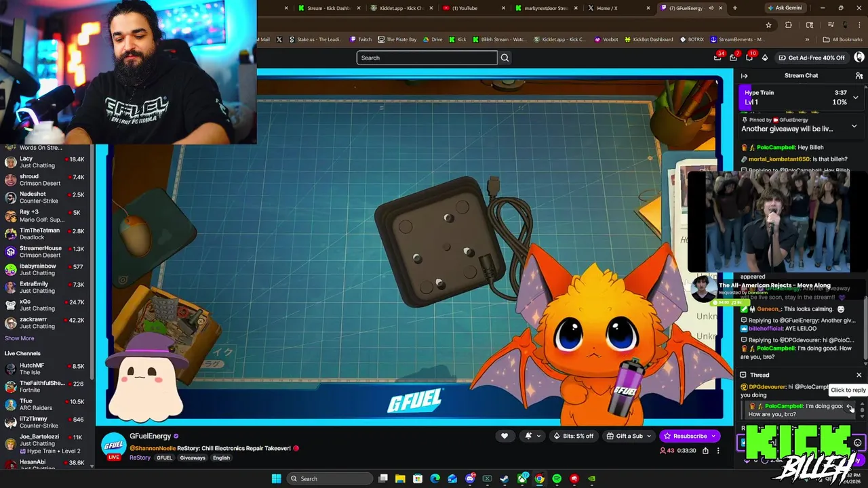Click the ReStory category link
Image resolution: width=868 pixels, height=488 pixels.
point(140,457)
